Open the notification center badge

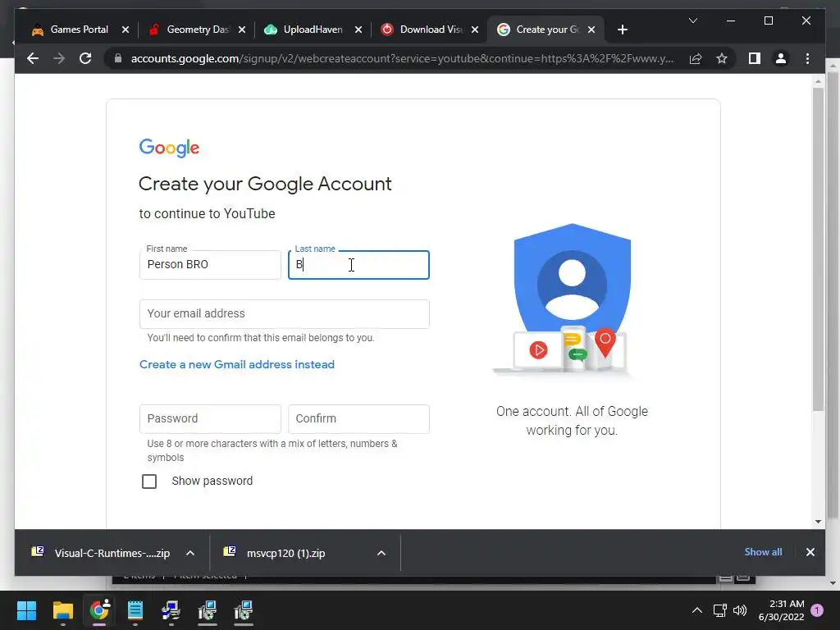point(817,610)
